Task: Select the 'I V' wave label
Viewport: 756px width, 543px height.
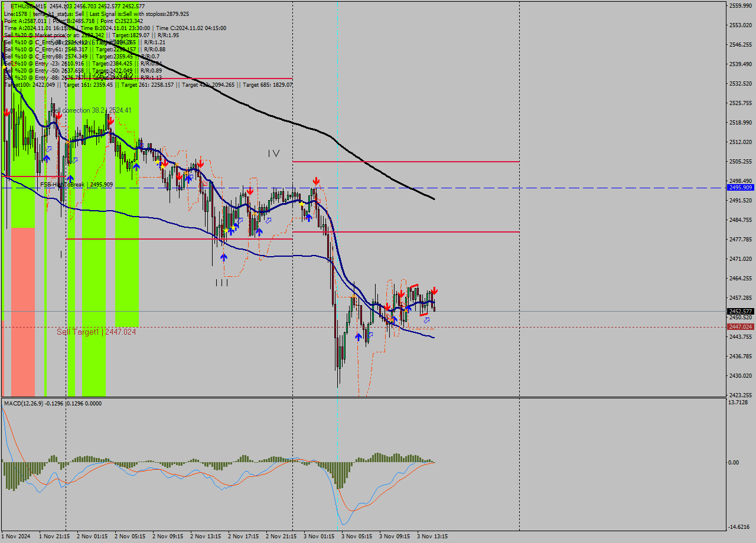Action: click(x=273, y=153)
